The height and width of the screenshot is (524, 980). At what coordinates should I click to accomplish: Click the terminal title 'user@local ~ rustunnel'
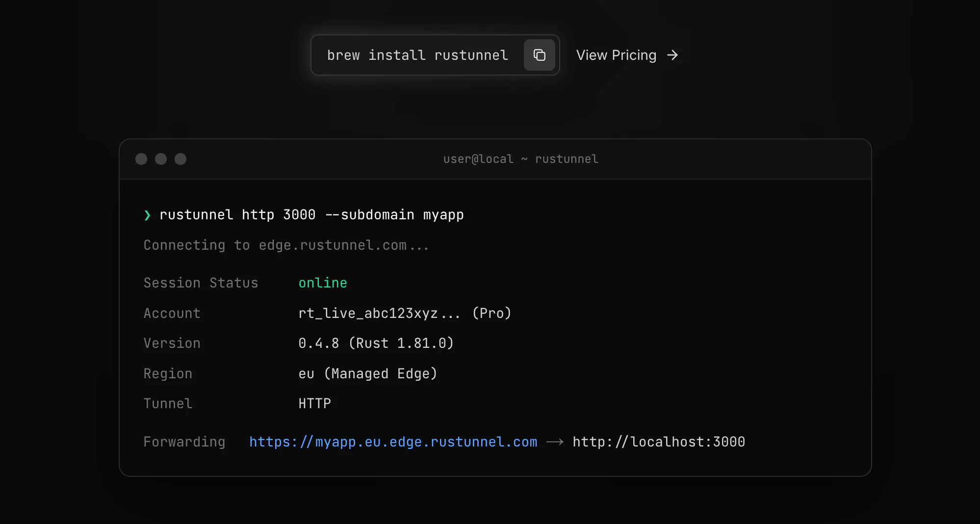click(x=520, y=159)
